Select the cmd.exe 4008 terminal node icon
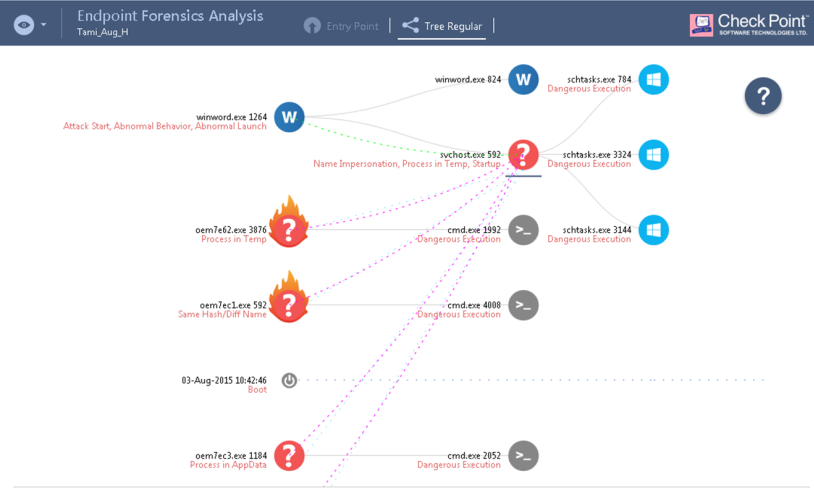Image resolution: width=814 pixels, height=488 pixels. pyautogui.click(x=523, y=305)
